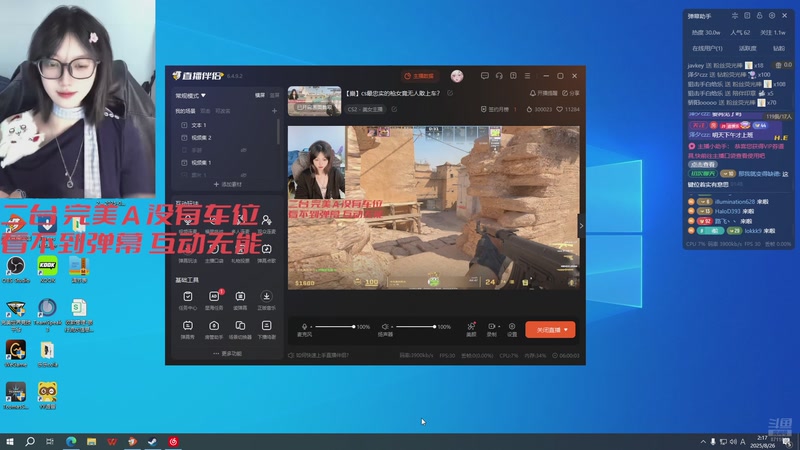Click the sources list scrollbar

pyautogui.click(x=279, y=132)
